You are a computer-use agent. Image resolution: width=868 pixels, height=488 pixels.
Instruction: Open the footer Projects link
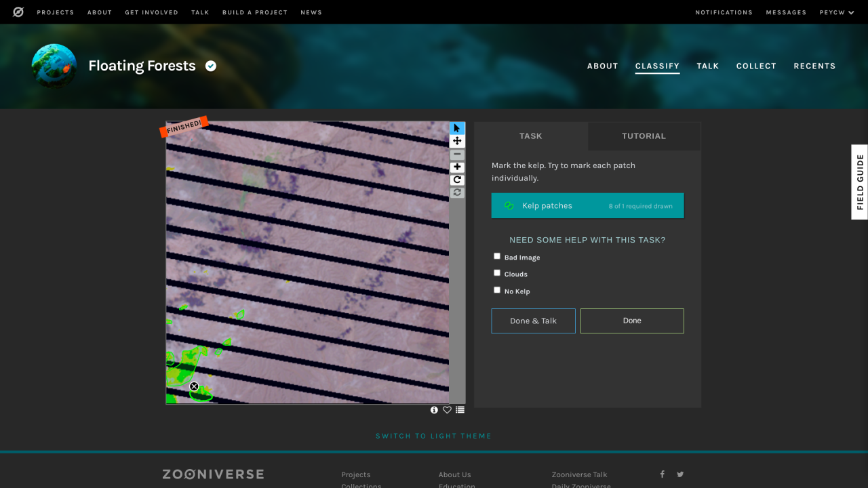tap(355, 474)
